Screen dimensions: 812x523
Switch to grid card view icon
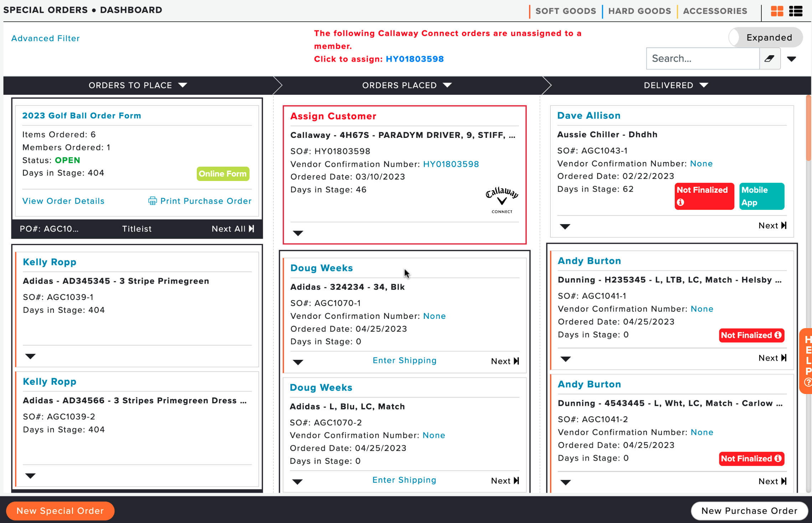777,11
